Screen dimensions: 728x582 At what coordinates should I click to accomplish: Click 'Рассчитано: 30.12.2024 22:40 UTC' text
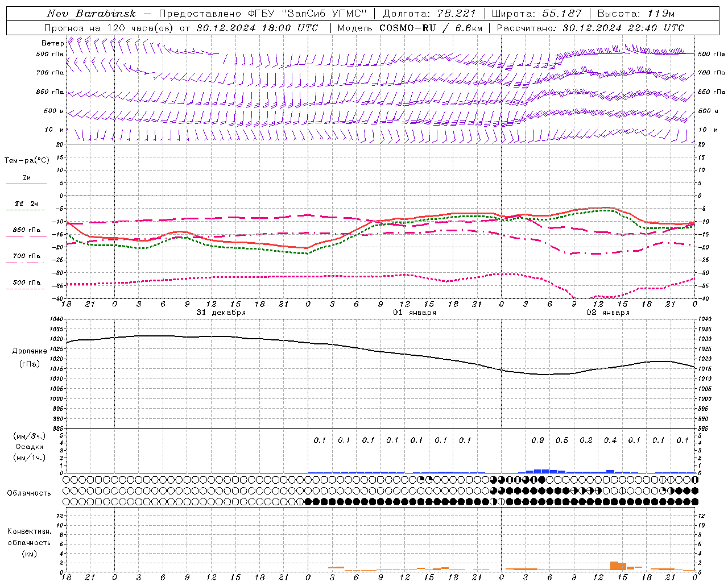590,28
